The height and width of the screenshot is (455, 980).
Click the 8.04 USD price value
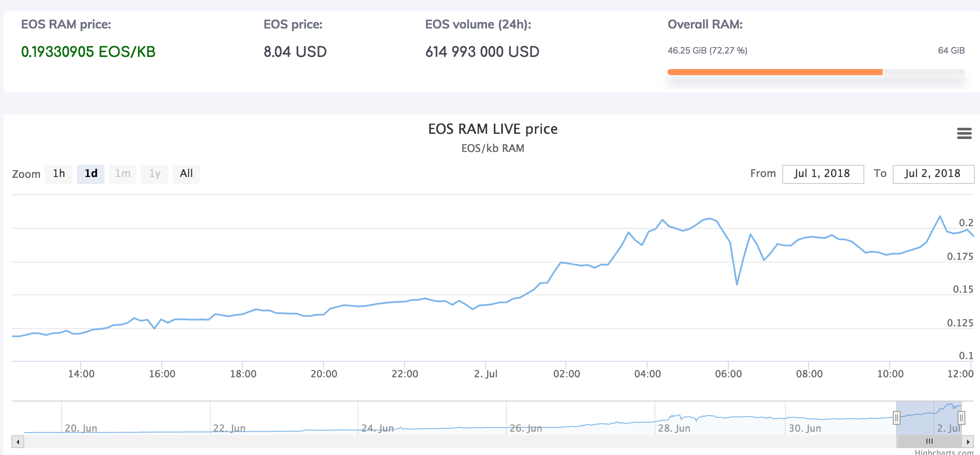[x=295, y=52]
